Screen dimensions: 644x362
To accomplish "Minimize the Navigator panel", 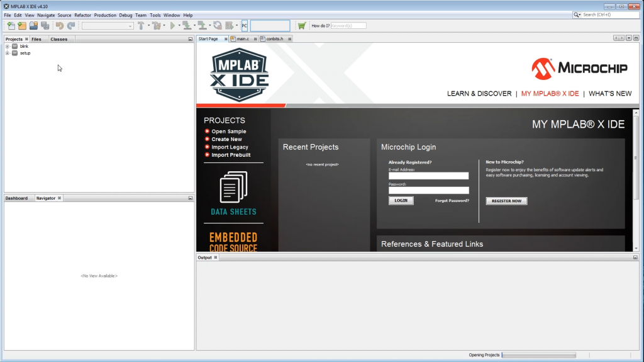I will pos(190,198).
